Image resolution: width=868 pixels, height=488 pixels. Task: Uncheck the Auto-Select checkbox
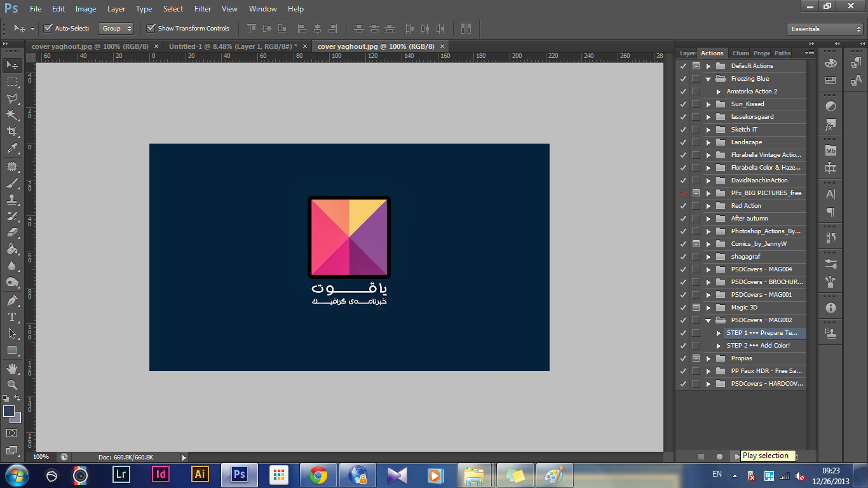(48, 29)
